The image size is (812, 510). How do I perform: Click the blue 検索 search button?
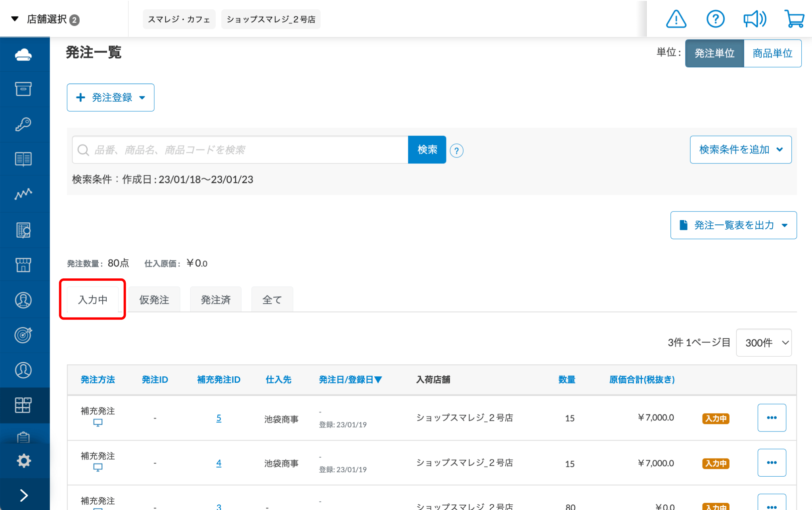coord(427,150)
